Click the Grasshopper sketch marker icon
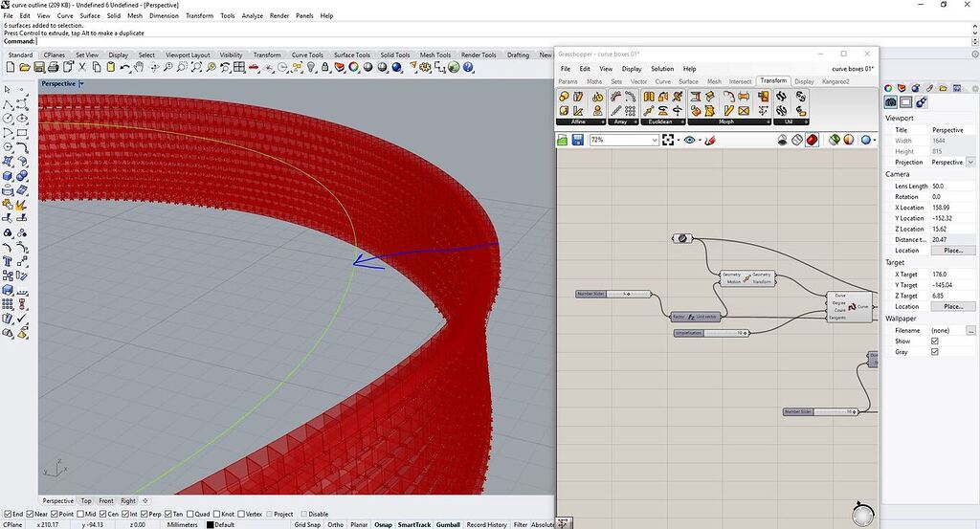 tap(709, 140)
